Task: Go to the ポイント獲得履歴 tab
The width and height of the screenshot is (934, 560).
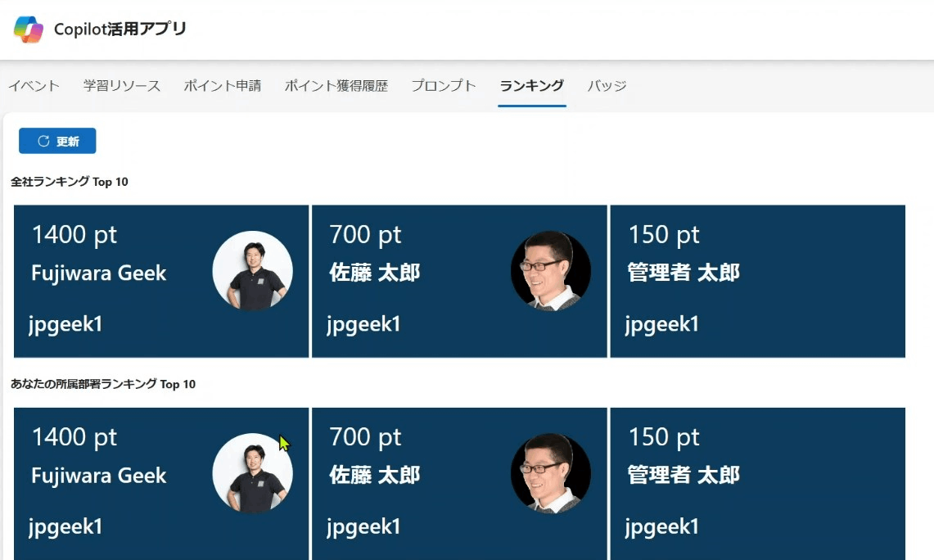Action: pos(336,86)
